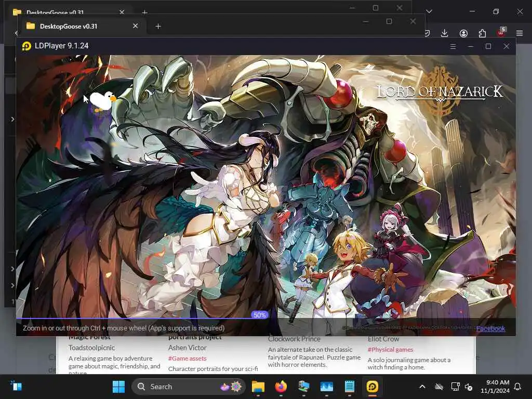This screenshot has height=399, width=532.
Task: Restore down the Firefox window
Action: 496,11
